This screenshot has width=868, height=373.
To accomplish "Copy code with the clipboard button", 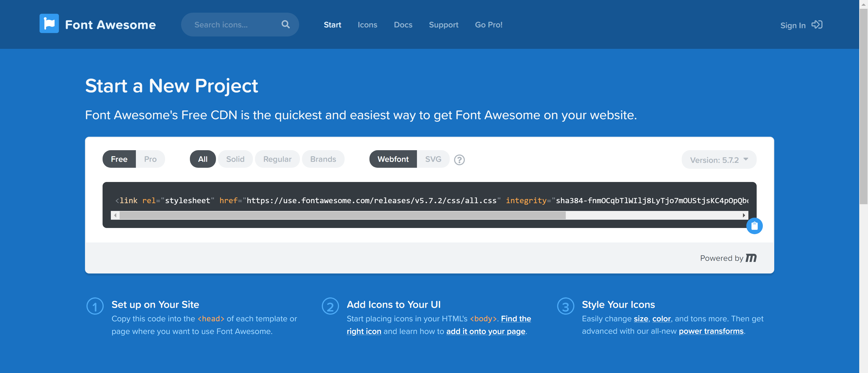I will coord(754,226).
